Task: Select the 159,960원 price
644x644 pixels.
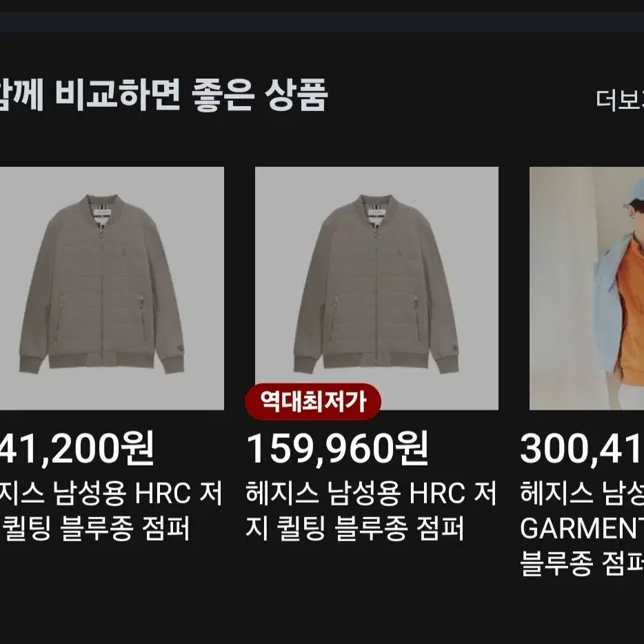Action: [337, 448]
